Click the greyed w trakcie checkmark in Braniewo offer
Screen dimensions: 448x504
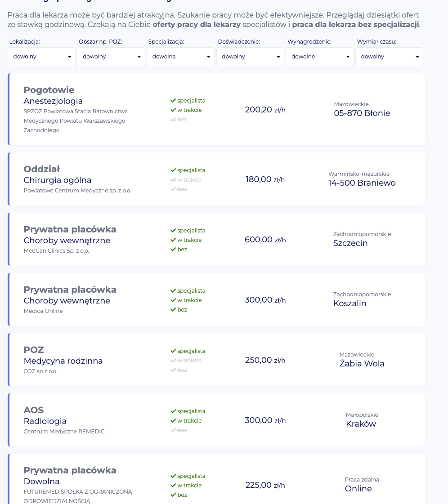pyautogui.click(x=173, y=180)
